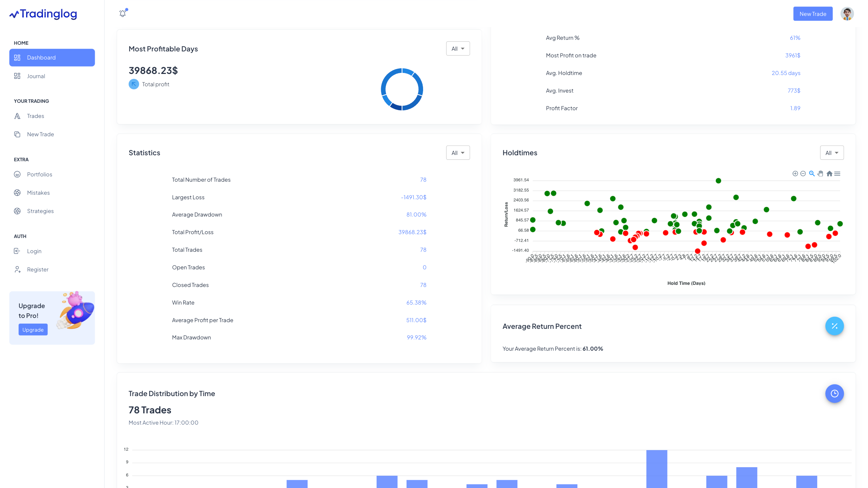Open the Portfolios menu item

[x=52, y=174]
